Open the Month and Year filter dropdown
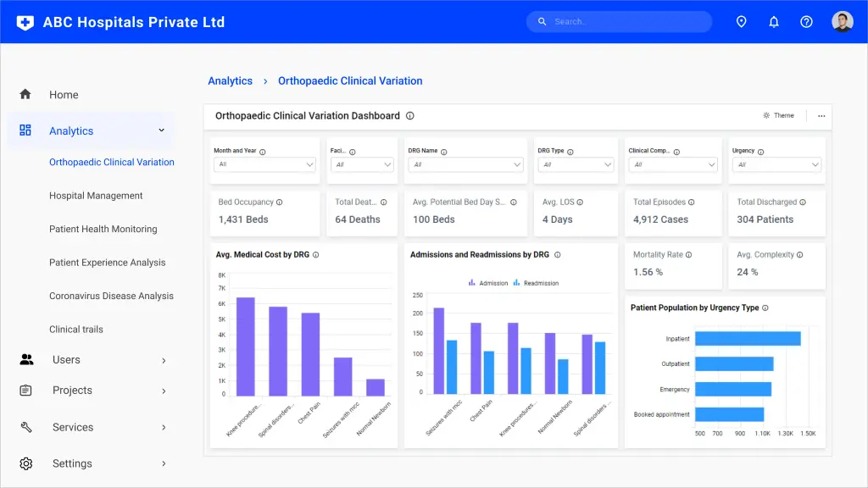868x488 pixels. tap(264, 165)
